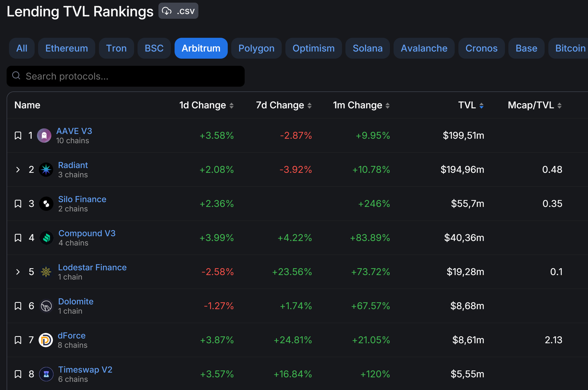Bookmark the dForce protocol row

click(18, 340)
